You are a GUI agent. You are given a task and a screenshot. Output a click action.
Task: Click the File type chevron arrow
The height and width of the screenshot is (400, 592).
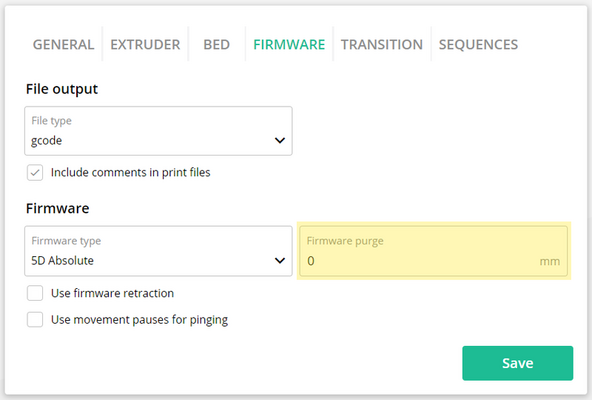pos(279,141)
